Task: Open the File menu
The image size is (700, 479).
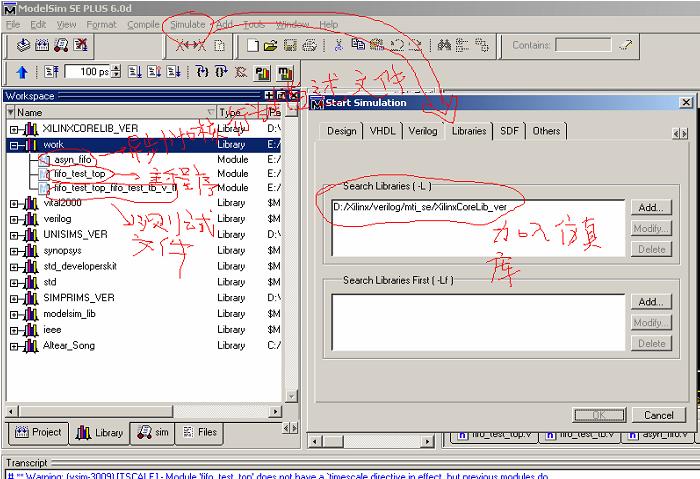Action: [13, 25]
